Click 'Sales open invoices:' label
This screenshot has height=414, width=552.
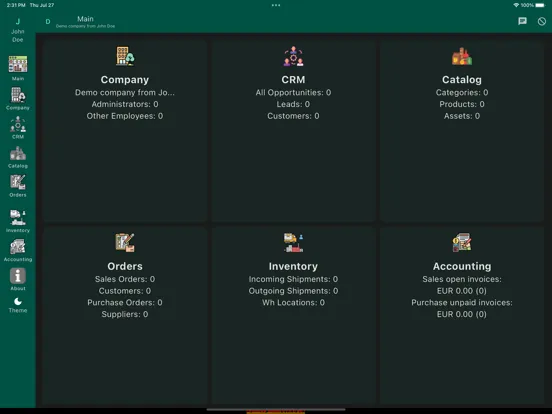pos(462,279)
